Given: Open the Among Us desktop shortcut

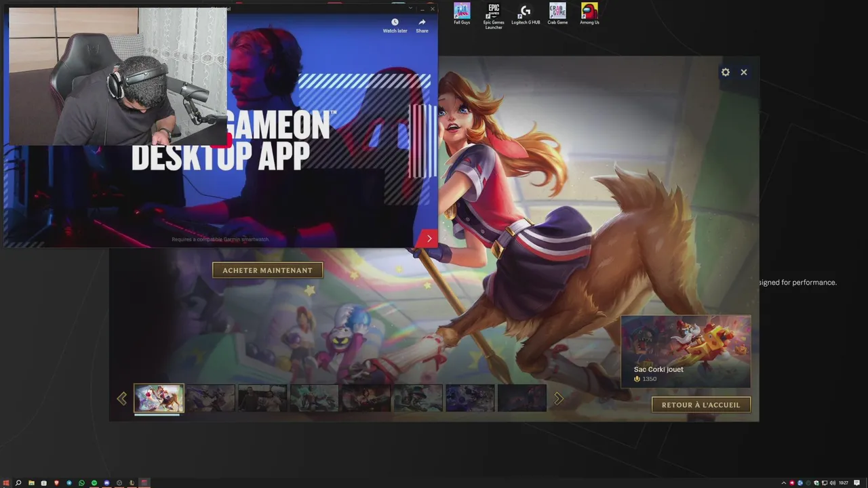Looking at the screenshot, I should [x=589, y=14].
